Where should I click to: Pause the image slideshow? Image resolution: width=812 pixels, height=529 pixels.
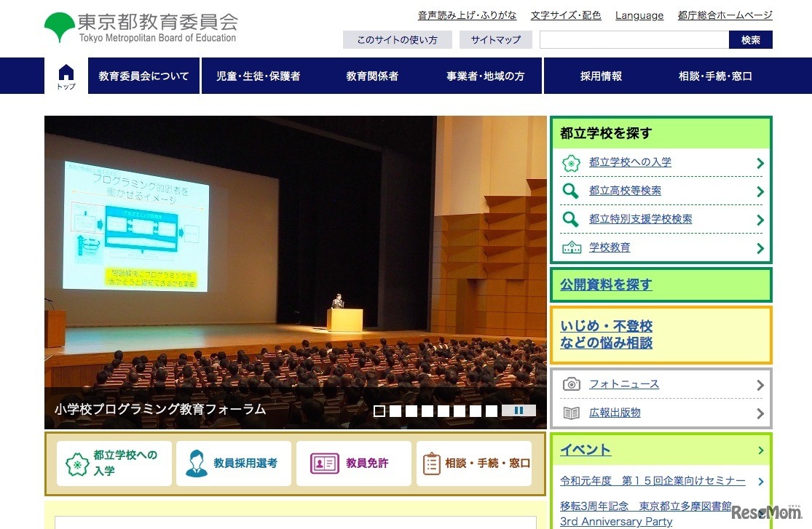click(x=519, y=410)
